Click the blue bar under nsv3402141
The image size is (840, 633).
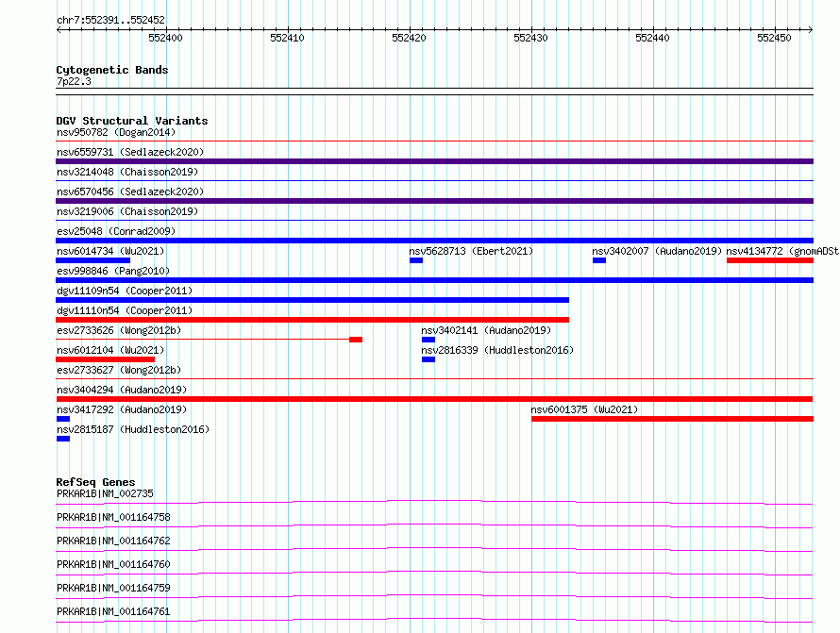[x=428, y=340]
